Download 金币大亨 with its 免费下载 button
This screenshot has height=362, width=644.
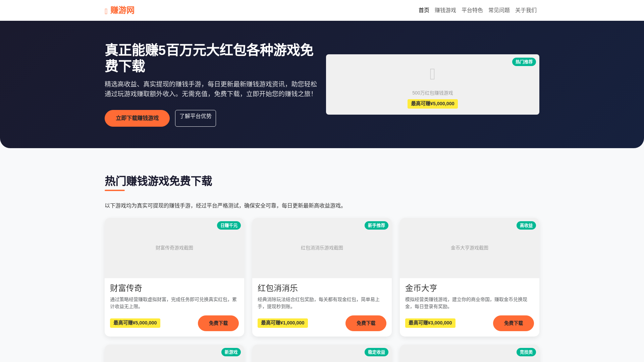(514, 323)
